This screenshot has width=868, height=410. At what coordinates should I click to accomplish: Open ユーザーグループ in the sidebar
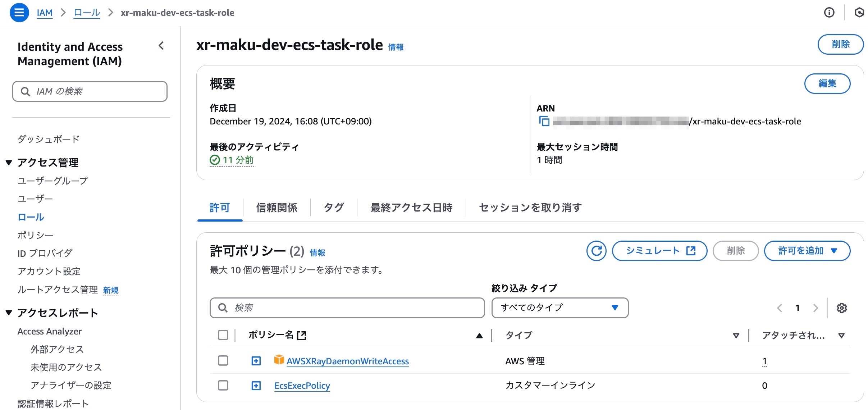(52, 181)
